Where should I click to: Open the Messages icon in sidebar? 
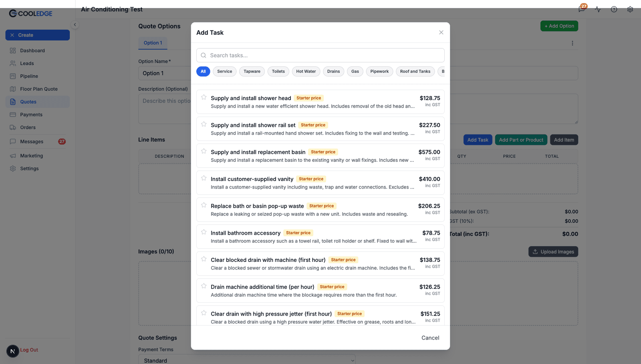[13, 141]
